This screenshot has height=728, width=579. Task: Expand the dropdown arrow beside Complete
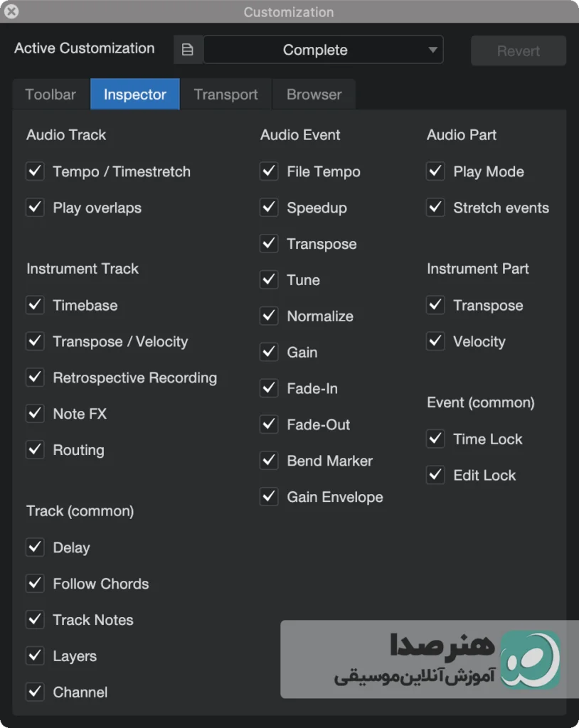click(432, 50)
